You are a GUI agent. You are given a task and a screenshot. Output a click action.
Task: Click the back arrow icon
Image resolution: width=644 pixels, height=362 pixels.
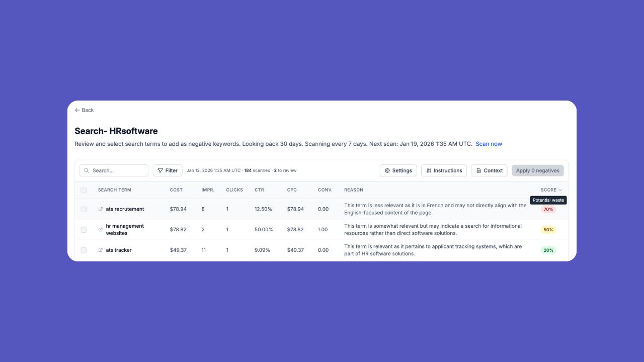click(x=77, y=110)
